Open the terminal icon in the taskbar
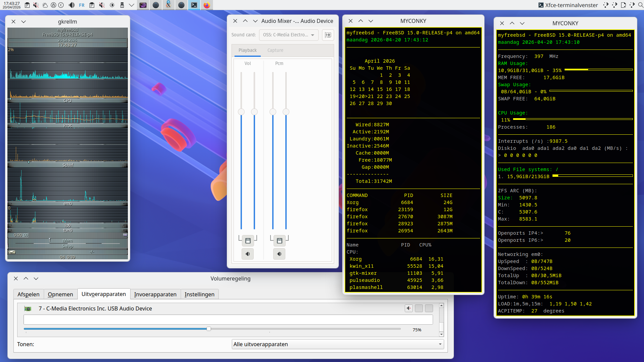Screen dimensions: 644x362 coord(194,5)
